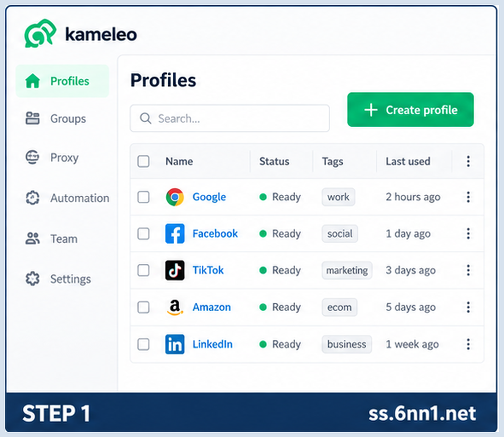Viewport: 504px width, 437px height.
Task: Click the 'social' tag
Action: (x=340, y=234)
